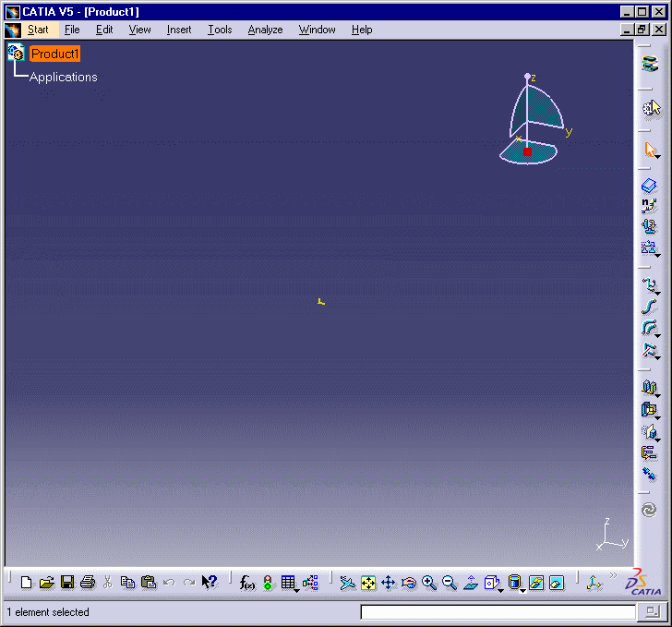Viewport: 672px width, 627px height.
Task: Toggle the Select arrow tool in right toolbar
Action: 650,150
